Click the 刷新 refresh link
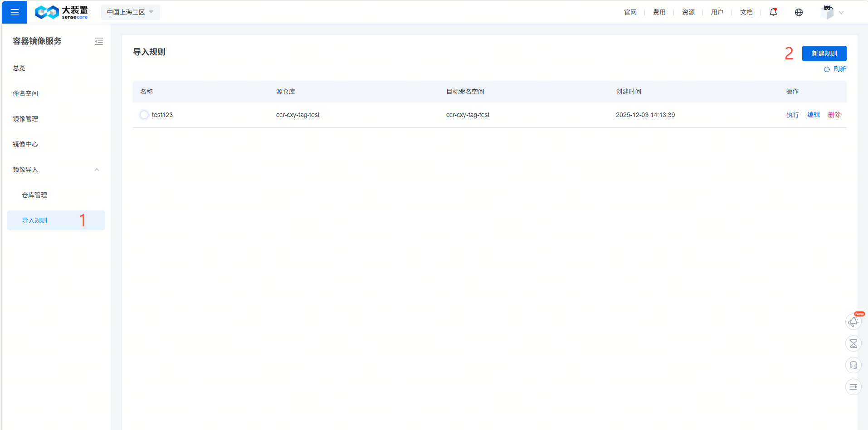This screenshot has width=868, height=430. 835,69
